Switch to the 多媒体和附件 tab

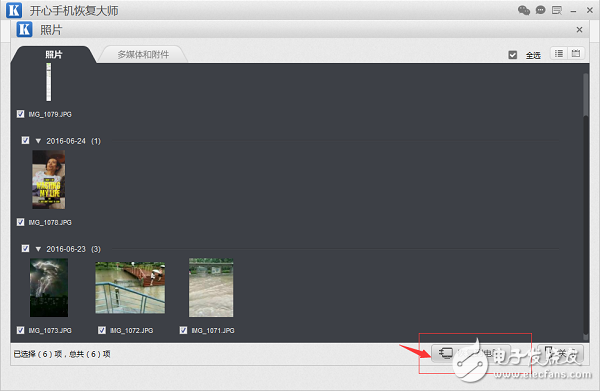click(143, 55)
